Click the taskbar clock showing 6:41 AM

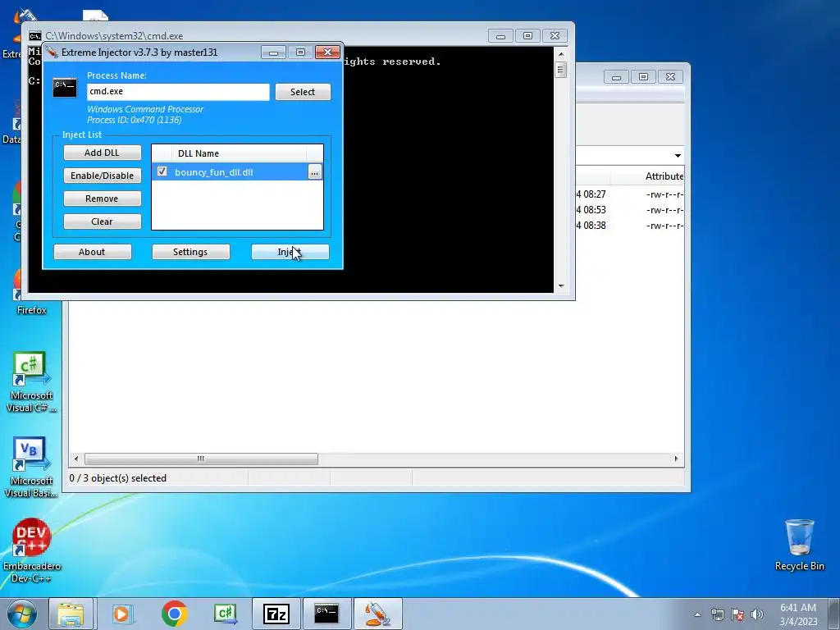click(798, 614)
